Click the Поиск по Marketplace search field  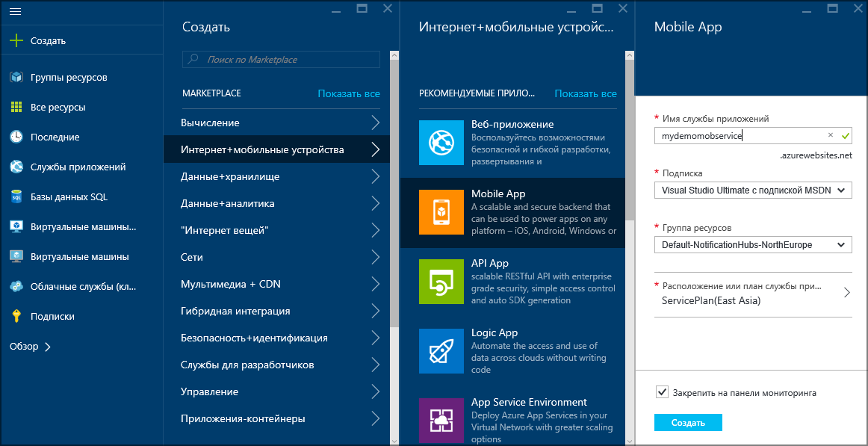coord(280,59)
